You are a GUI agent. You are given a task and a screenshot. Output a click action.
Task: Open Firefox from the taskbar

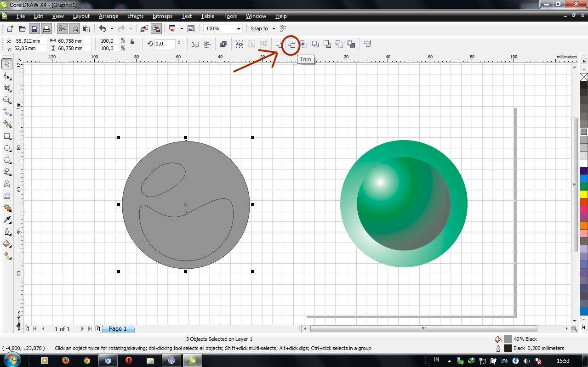coord(65,361)
